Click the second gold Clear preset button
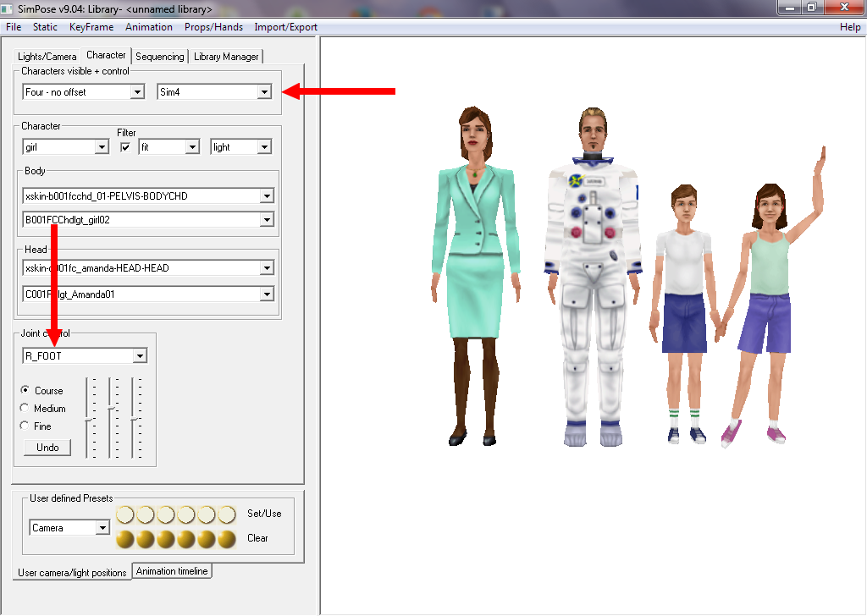 click(146, 539)
